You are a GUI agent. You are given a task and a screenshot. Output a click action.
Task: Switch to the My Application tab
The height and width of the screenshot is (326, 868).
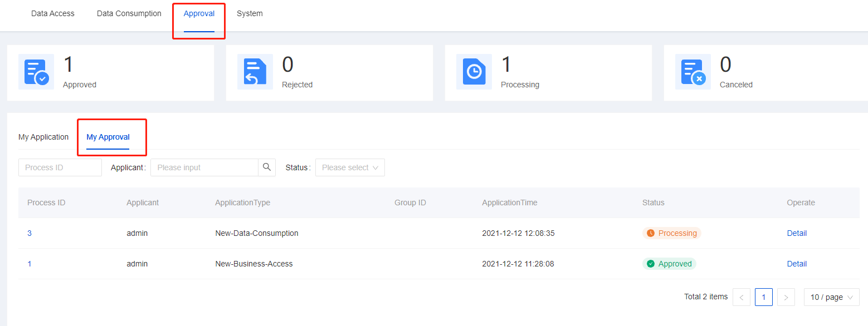43,137
